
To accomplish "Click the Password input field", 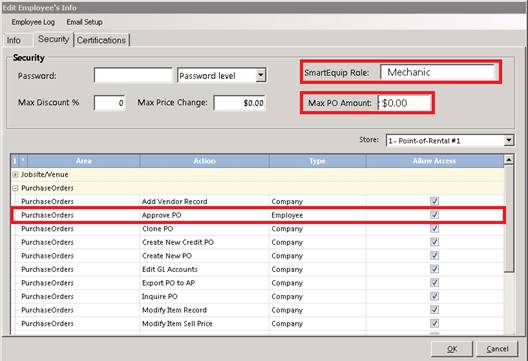I will (x=133, y=75).
